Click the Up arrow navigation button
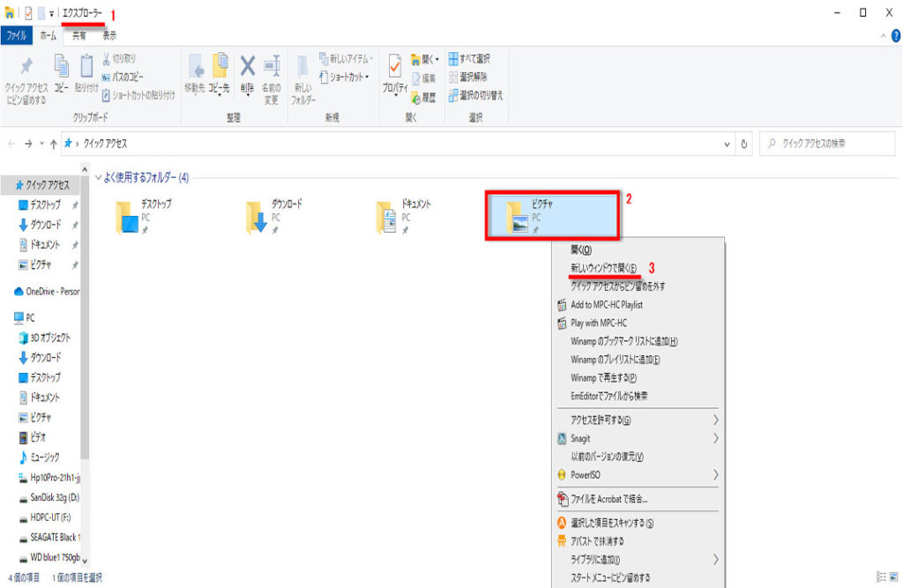Image resolution: width=903 pixels, height=588 pixels. click(54, 144)
